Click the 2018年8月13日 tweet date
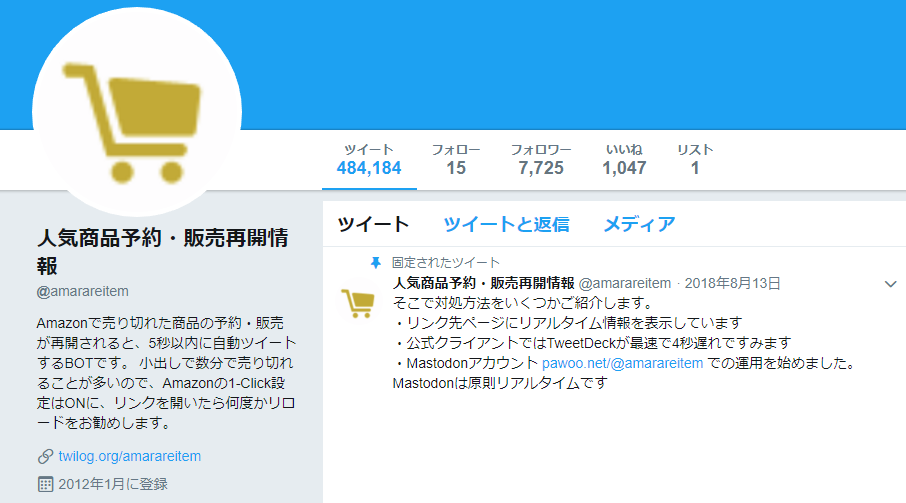The width and height of the screenshot is (906, 503). [732, 284]
